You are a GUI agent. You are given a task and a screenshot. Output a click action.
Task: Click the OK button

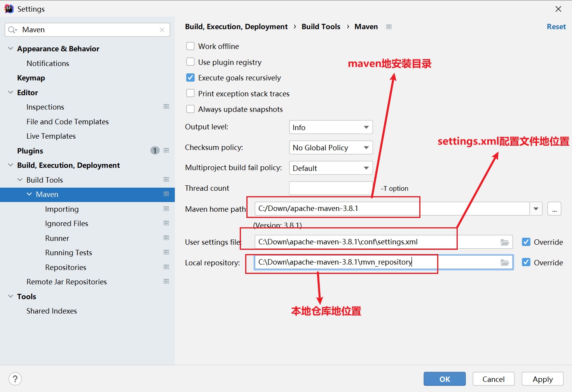[x=445, y=379]
